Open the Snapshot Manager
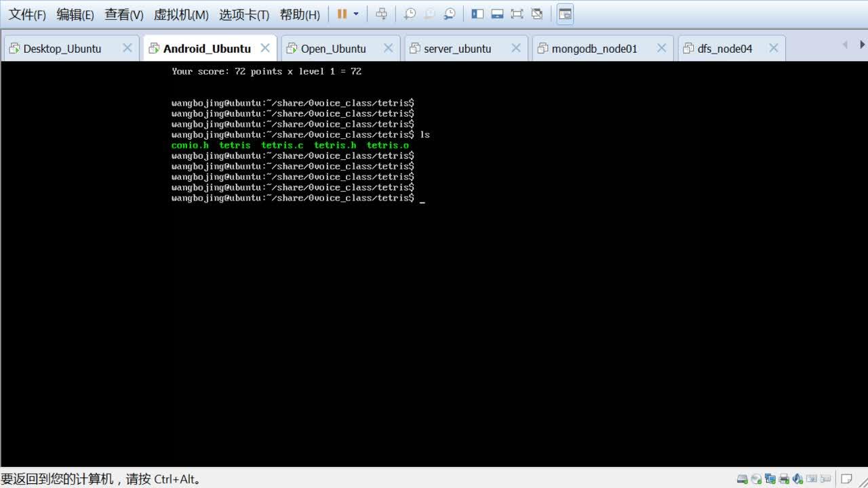 (450, 14)
